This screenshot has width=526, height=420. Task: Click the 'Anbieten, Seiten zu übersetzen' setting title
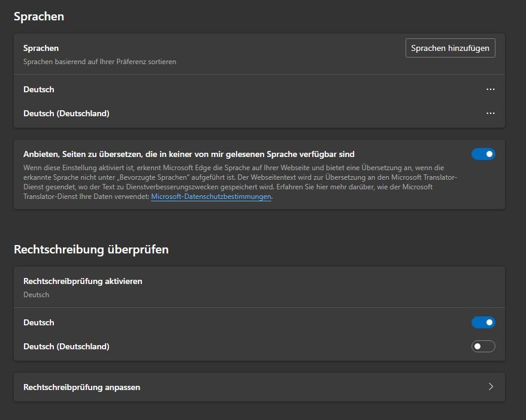pos(189,154)
